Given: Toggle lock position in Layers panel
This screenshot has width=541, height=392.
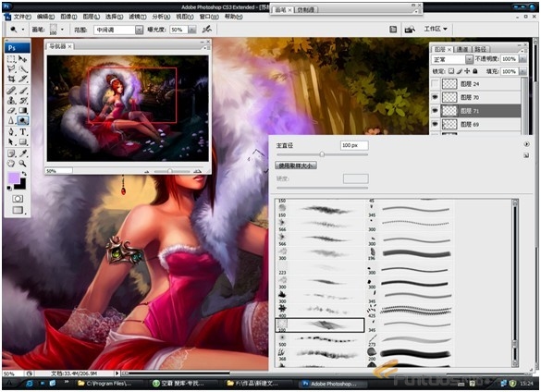Looking at the screenshot, I should [x=467, y=71].
